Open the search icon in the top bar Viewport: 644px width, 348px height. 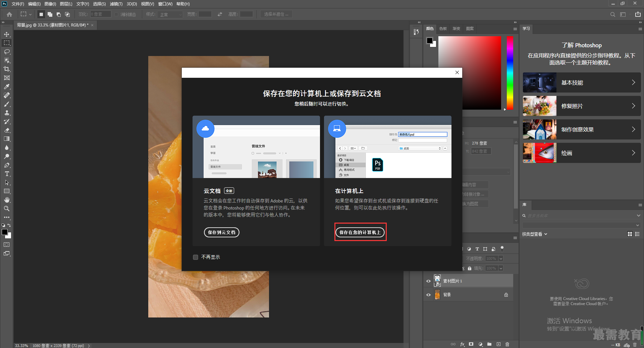[x=612, y=14]
